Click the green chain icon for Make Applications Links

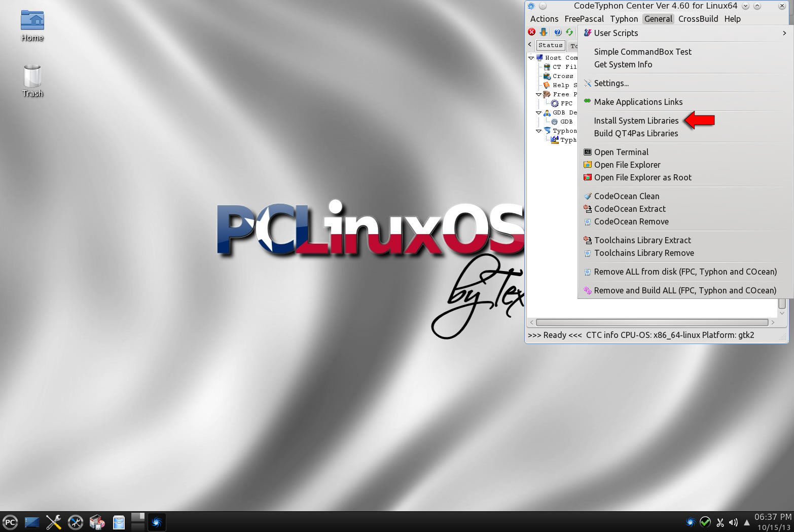click(x=588, y=101)
